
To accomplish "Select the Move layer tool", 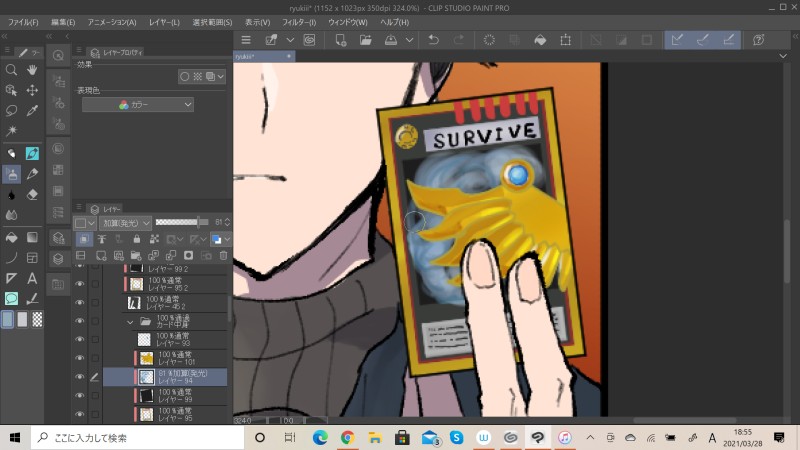I will click(x=32, y=90).
